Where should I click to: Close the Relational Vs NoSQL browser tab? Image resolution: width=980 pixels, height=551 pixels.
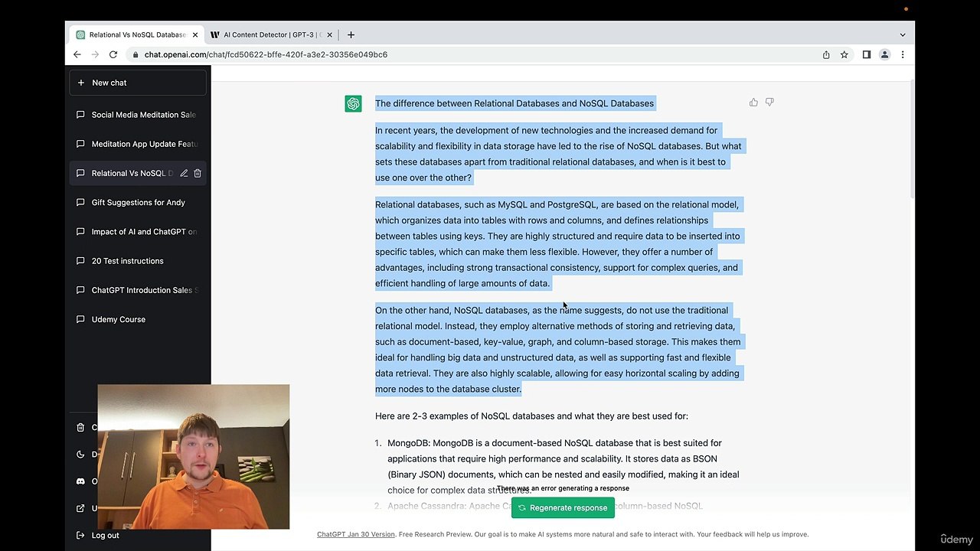(x=195, y=34)
